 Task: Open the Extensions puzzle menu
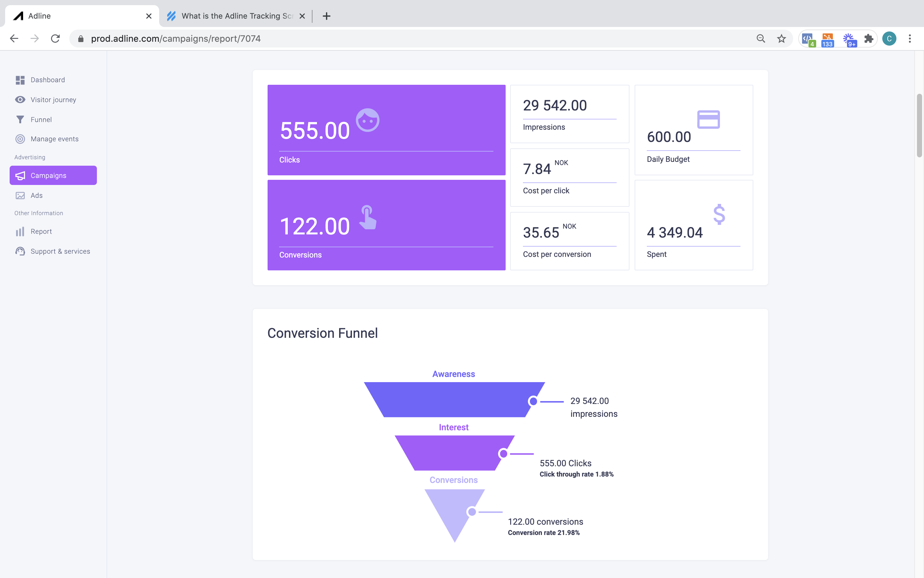868,39
